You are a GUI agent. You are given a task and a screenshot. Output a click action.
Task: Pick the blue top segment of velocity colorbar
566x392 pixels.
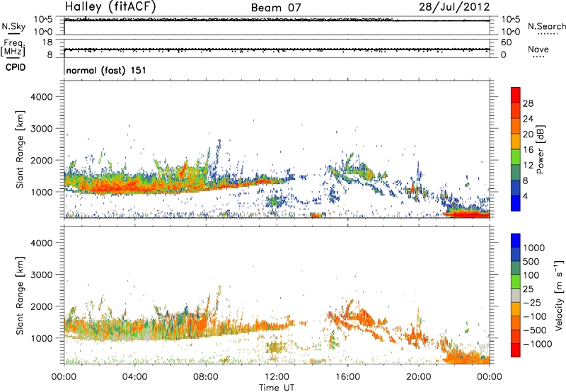(516, 241)
